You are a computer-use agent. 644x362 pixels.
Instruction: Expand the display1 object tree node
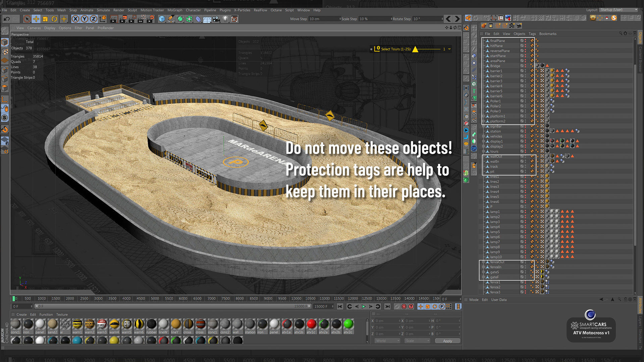coord(483,141)
